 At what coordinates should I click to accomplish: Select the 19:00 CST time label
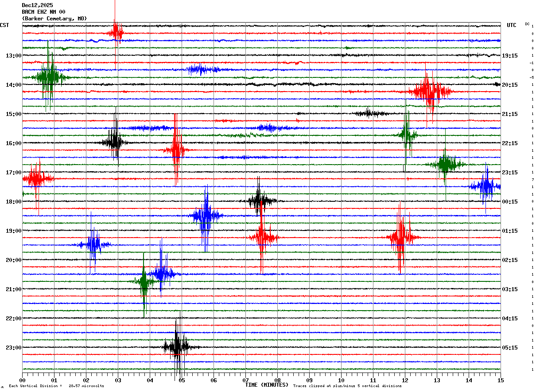click(x=13, y=231)
